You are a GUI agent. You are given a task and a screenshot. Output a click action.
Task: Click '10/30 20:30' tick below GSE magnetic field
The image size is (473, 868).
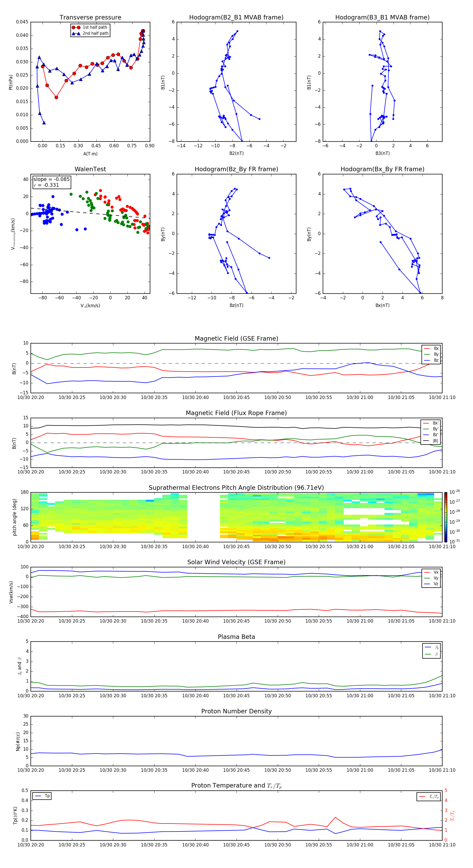[x=113, y=397]
